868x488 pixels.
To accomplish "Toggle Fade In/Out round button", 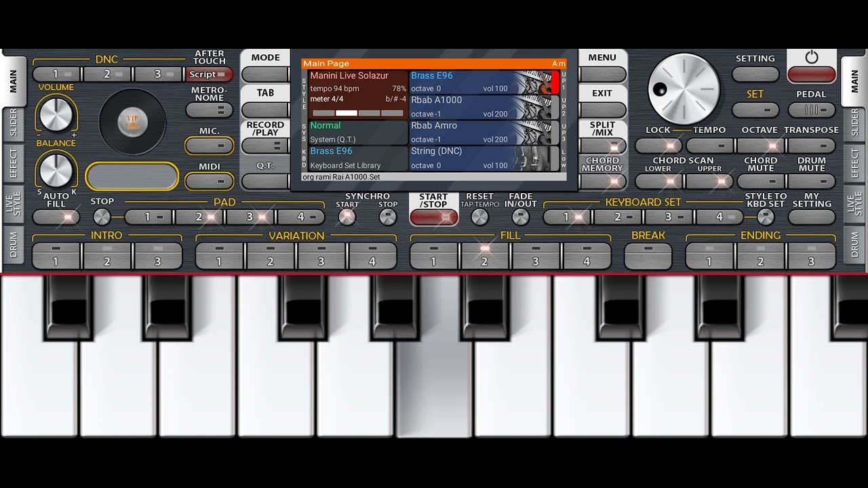I will point(520,217).
